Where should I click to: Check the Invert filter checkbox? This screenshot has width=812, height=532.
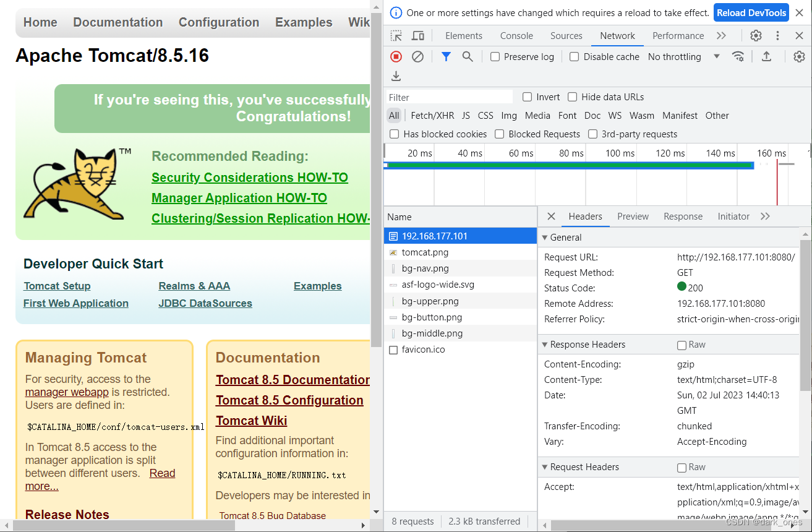click(527, 97)
